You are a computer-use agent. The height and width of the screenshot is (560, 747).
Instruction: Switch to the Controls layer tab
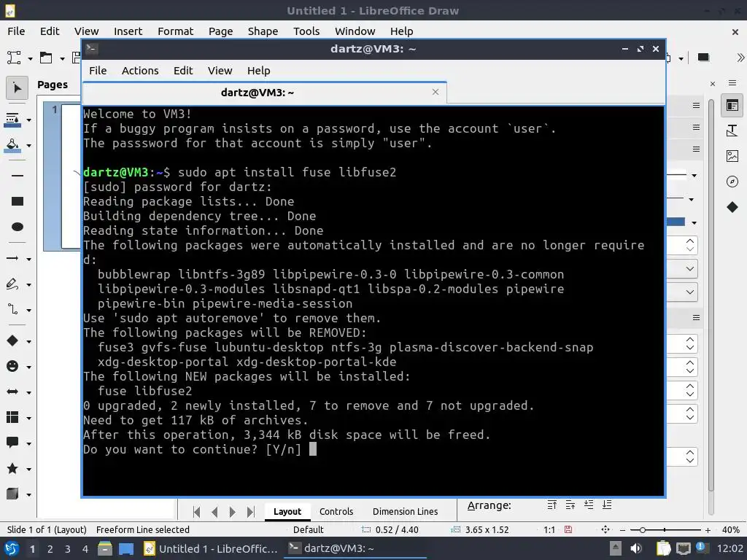point(336,511)
